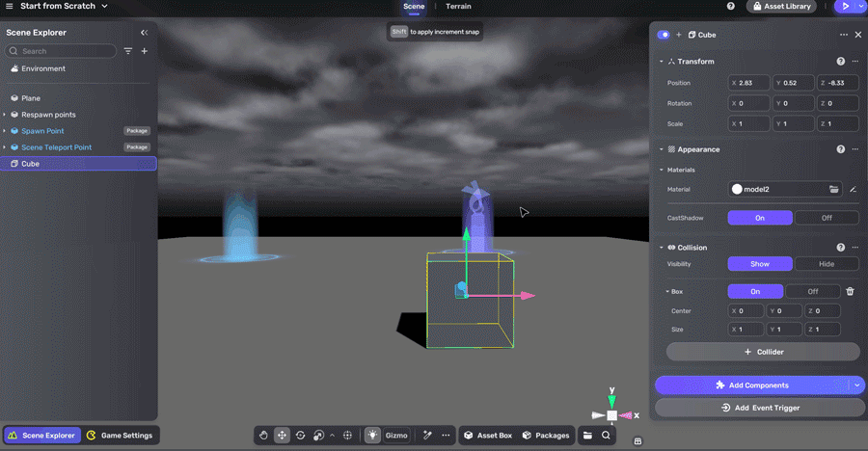Viewport: 868px width, 451px height.
Task: Turn CastShadow Off
Action: [827, 218]
